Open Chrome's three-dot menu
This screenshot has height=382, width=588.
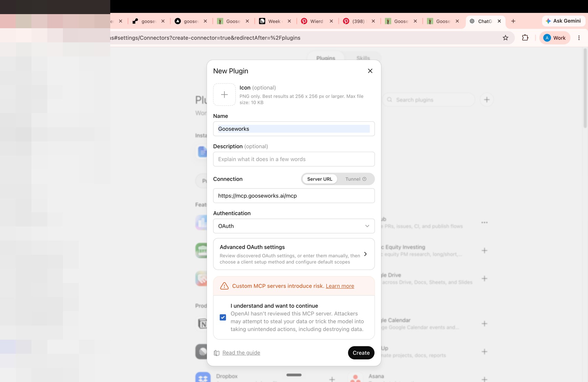coord(579,38)
